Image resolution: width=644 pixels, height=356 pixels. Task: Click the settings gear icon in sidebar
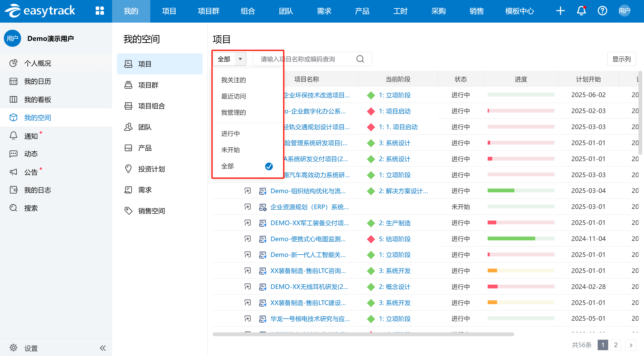coord(13,348)
